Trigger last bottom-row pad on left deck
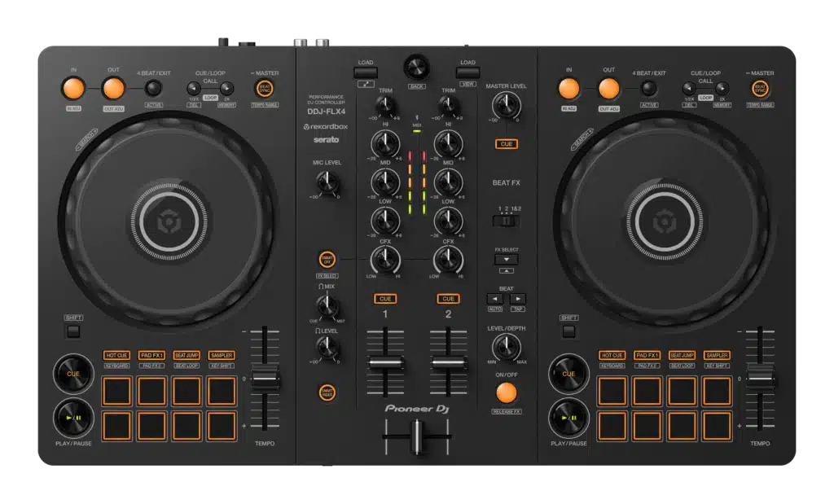Image resolution: width=834 pixels, height=504 pixels. [222, 426]
